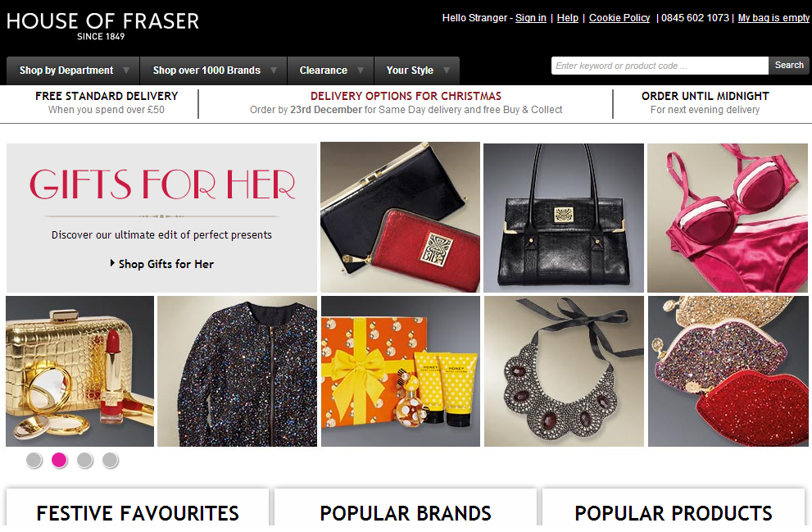
Task: Open the jewelled collar necklace image
Action: (x=564, y=371)
